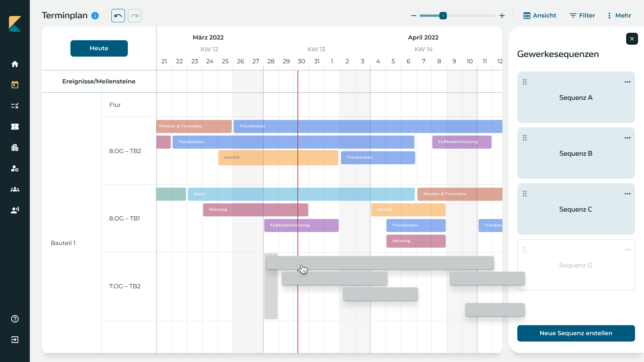Select the Sequenz B card
The image size is (644, 362).
click(x=576, y=153)
